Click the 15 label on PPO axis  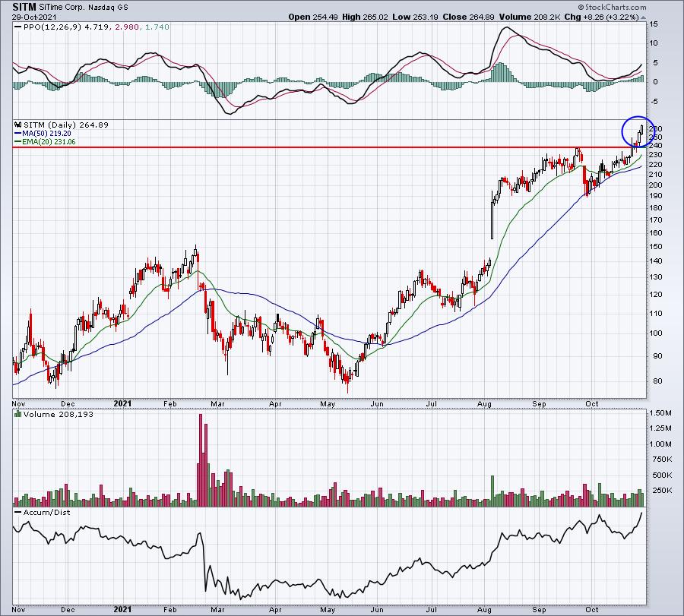653,24
